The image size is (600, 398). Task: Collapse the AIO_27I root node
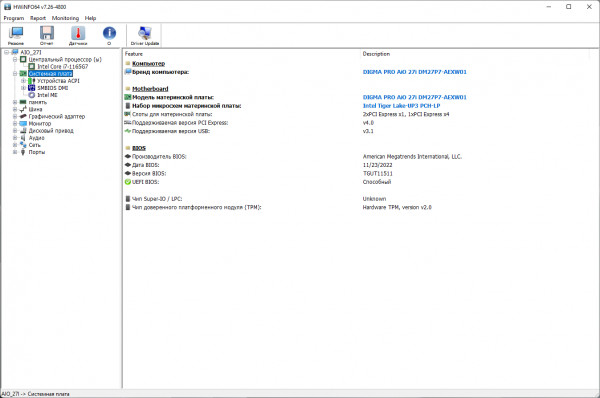click(x=7, y=52)
